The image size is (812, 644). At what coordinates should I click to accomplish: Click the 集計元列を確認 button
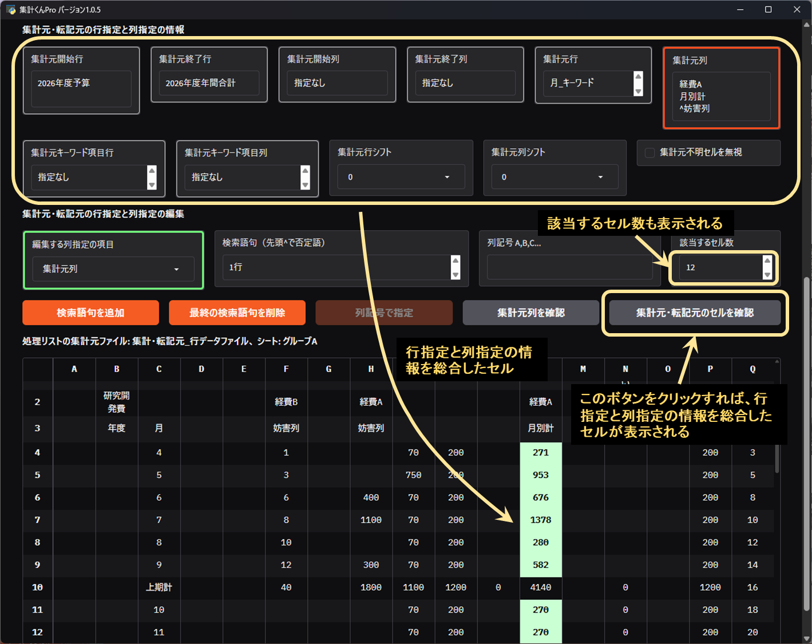coord(531,313)
